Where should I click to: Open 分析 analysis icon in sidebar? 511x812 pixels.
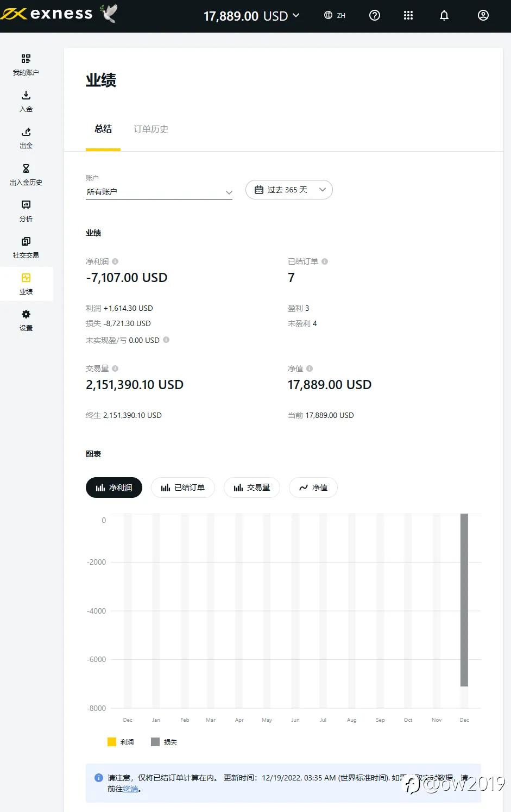tap(26, 205)
